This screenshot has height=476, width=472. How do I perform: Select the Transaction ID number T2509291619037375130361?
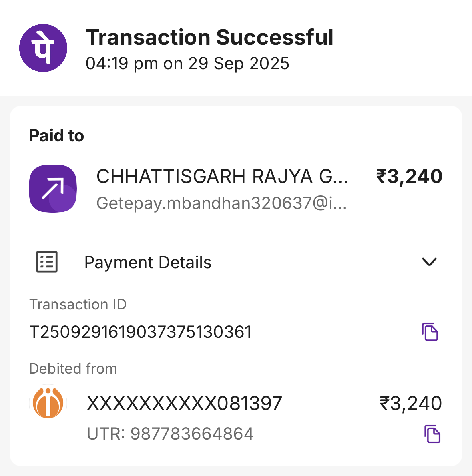pyautogui.click(x=141, y=332)
